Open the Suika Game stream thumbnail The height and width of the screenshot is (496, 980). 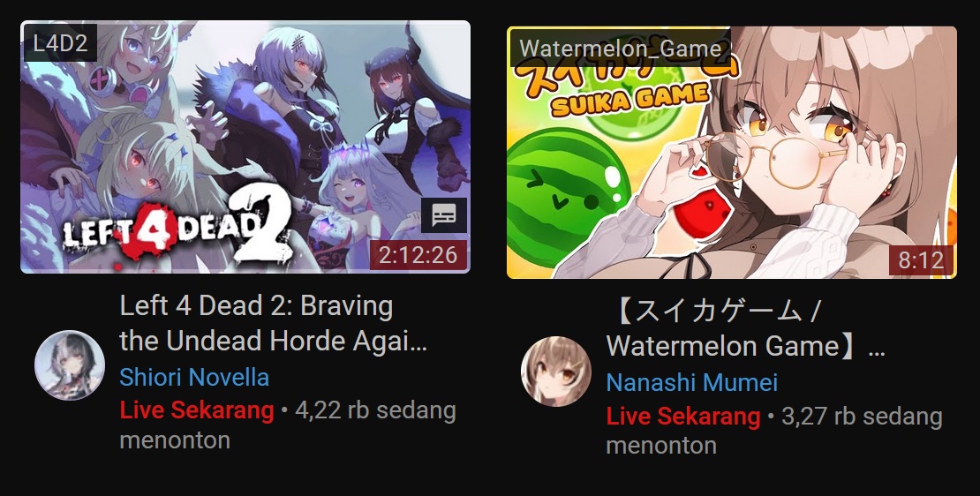click(x=731, y=153)
